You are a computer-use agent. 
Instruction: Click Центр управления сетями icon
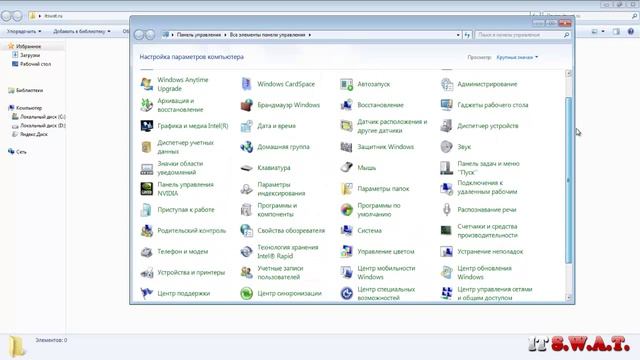pyautogui.click(x=447, y=293)
